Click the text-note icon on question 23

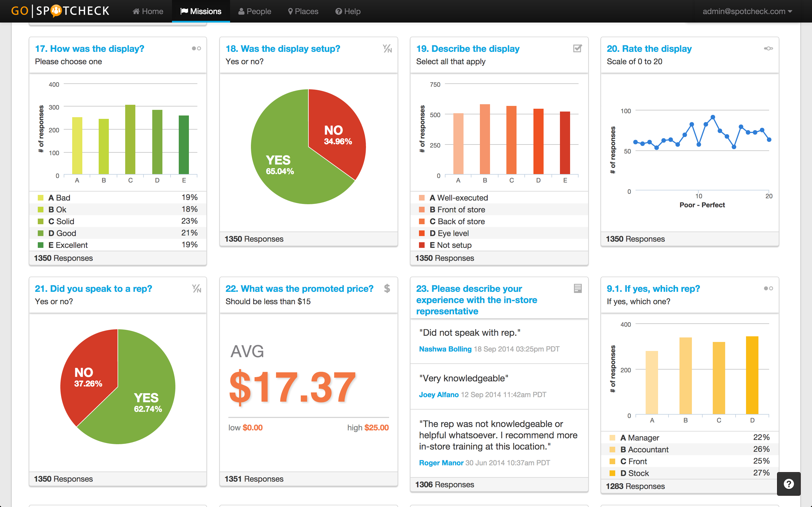(577, 288)
